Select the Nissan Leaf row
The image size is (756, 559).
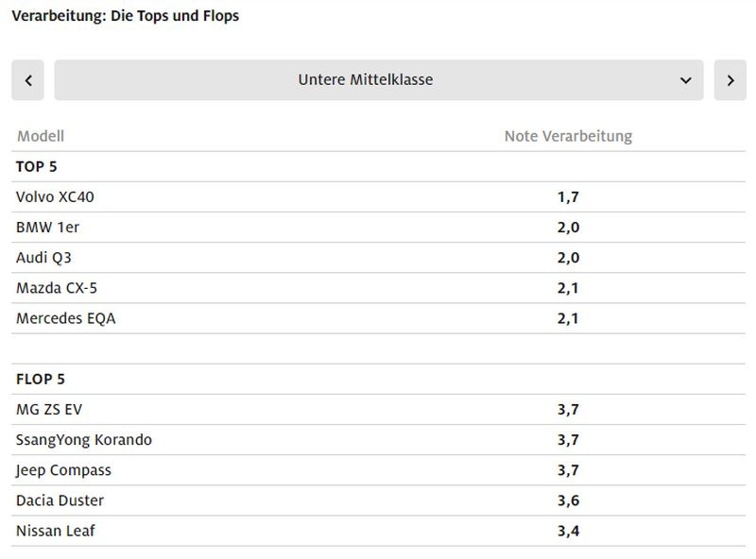pyautogui.click(x=55, y=531)
